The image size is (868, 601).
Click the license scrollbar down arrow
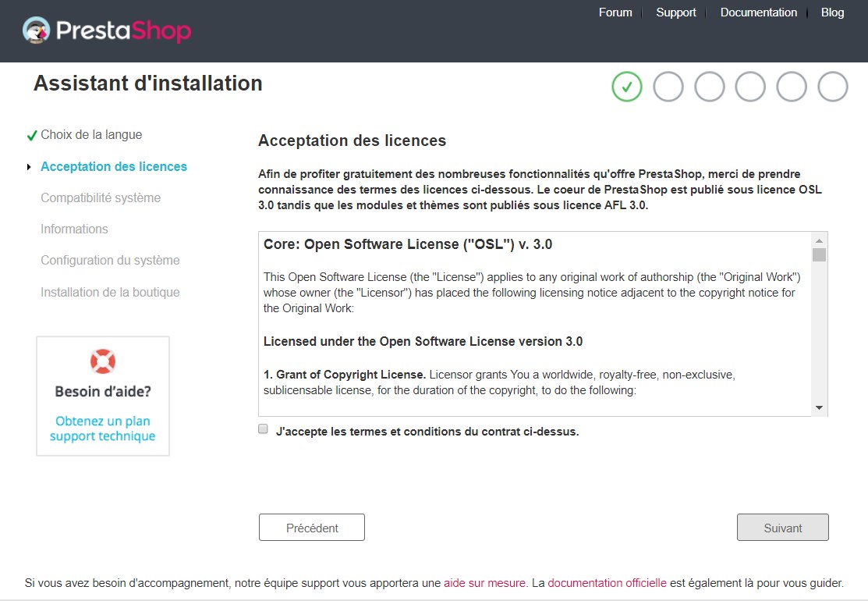coord(820,407)
